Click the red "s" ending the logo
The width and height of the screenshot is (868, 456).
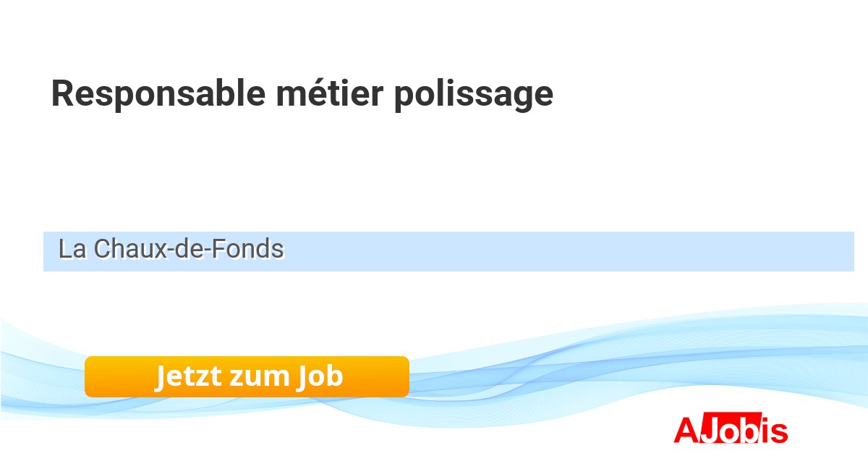pyautogui.click(x=778, y=433)
